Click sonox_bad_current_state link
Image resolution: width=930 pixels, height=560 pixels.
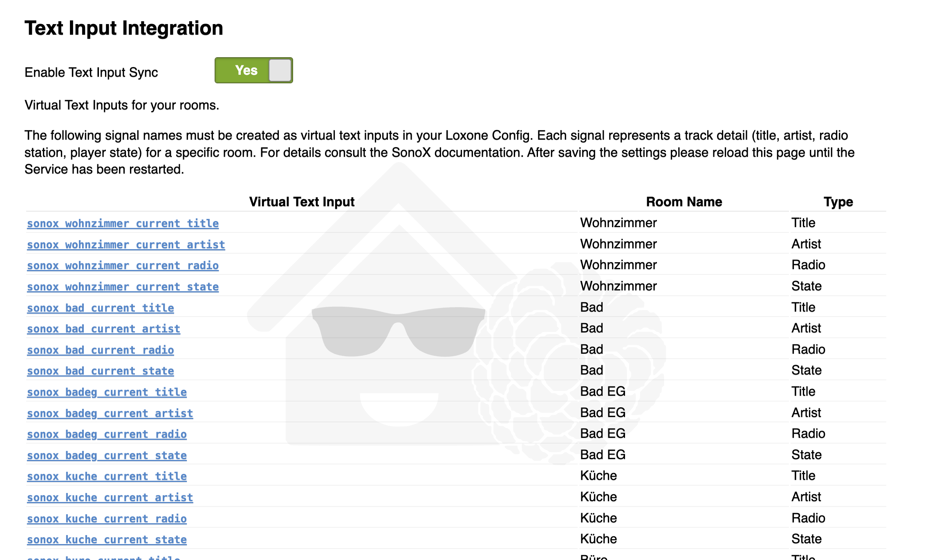[x=100, y=371]
